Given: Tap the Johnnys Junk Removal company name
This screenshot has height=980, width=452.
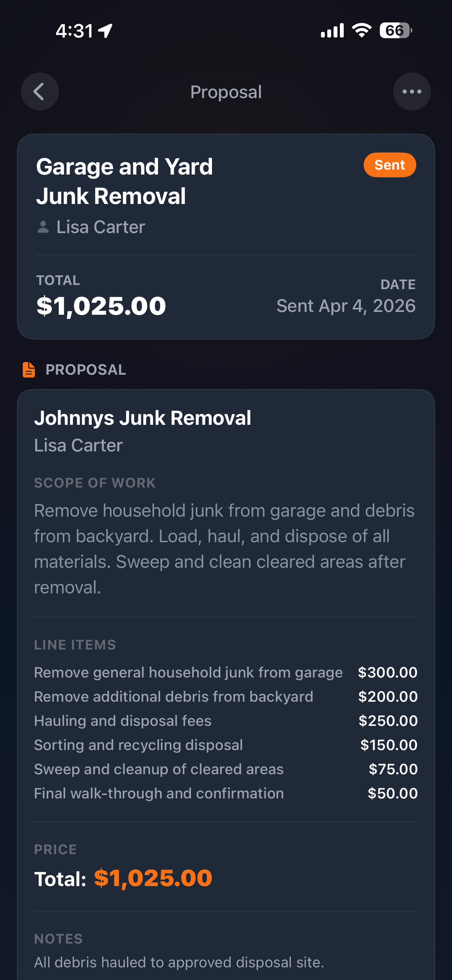Looking at the screenshot, I should pyautogui.click(x=142, y=418).
